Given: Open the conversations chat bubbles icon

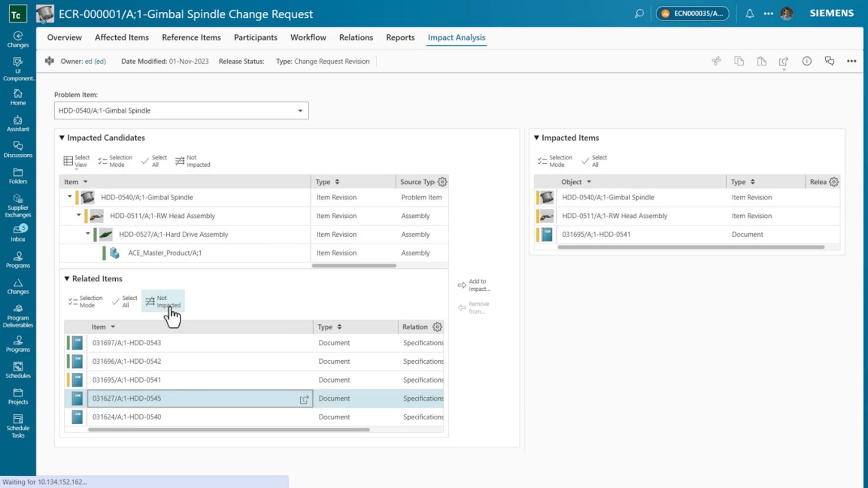Looking at the screenshot, I should click(x=829, y=61).
